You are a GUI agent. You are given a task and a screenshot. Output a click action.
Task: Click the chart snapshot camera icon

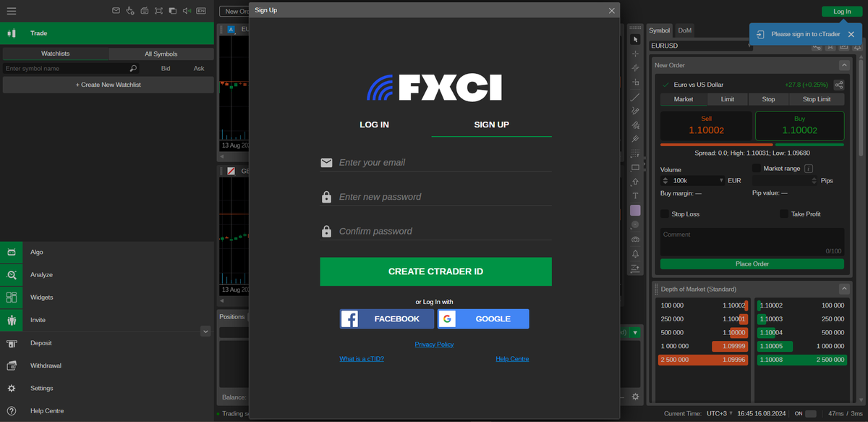635,239
